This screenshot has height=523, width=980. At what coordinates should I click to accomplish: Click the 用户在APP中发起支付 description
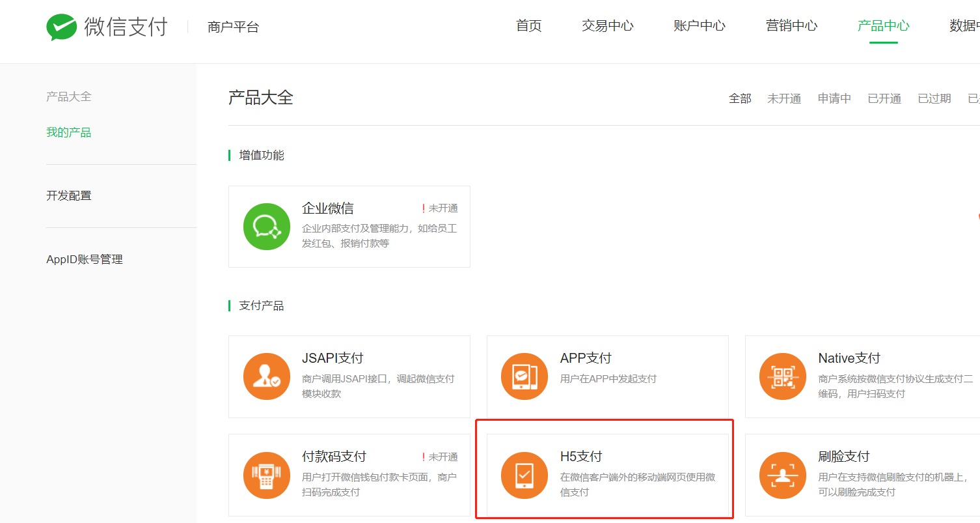point(608,378)
